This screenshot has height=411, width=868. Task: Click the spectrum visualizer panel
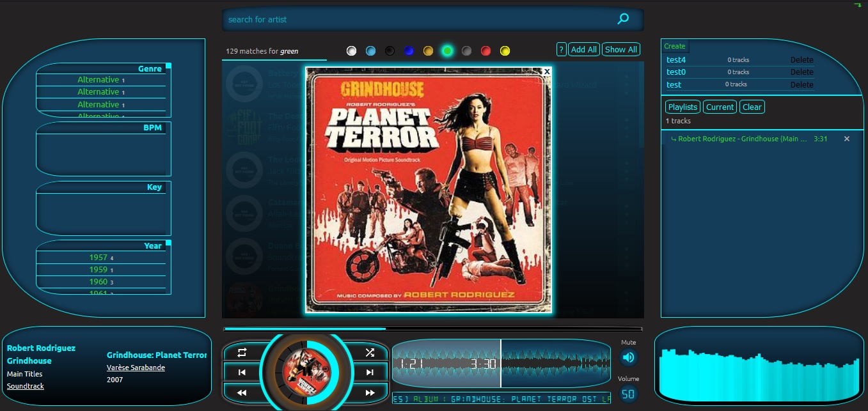click(759, 366)
